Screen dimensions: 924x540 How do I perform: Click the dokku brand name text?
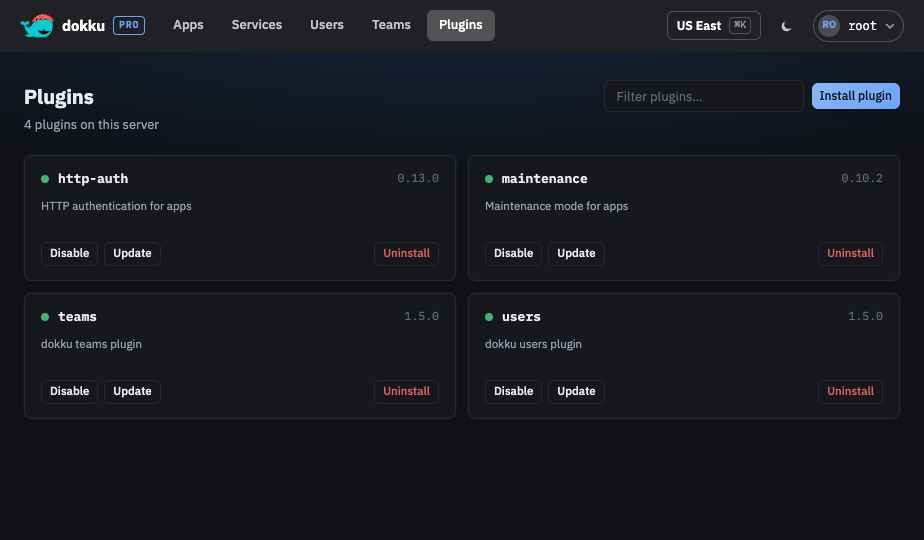click(x=83, y=26)
